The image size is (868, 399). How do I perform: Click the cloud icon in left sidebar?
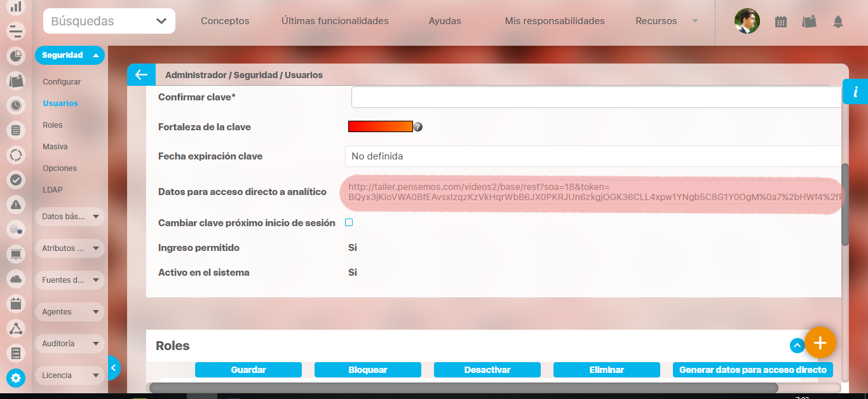[16, 279]
